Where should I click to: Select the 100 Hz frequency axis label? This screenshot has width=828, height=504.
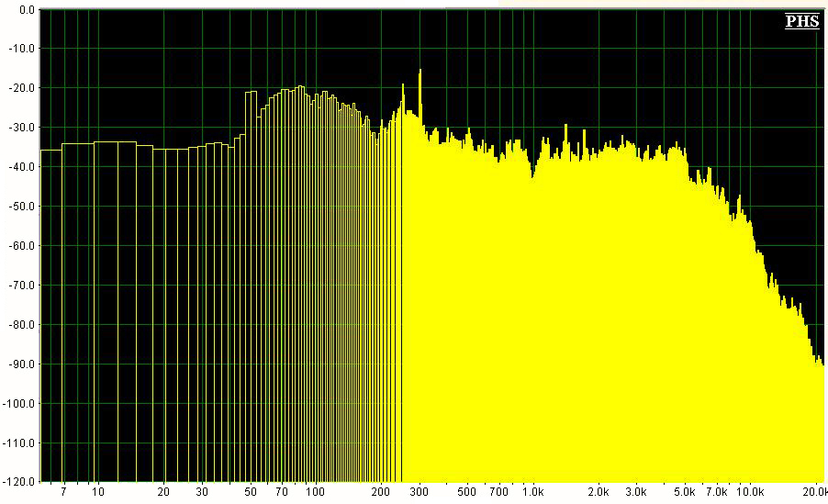click(316, 492)
